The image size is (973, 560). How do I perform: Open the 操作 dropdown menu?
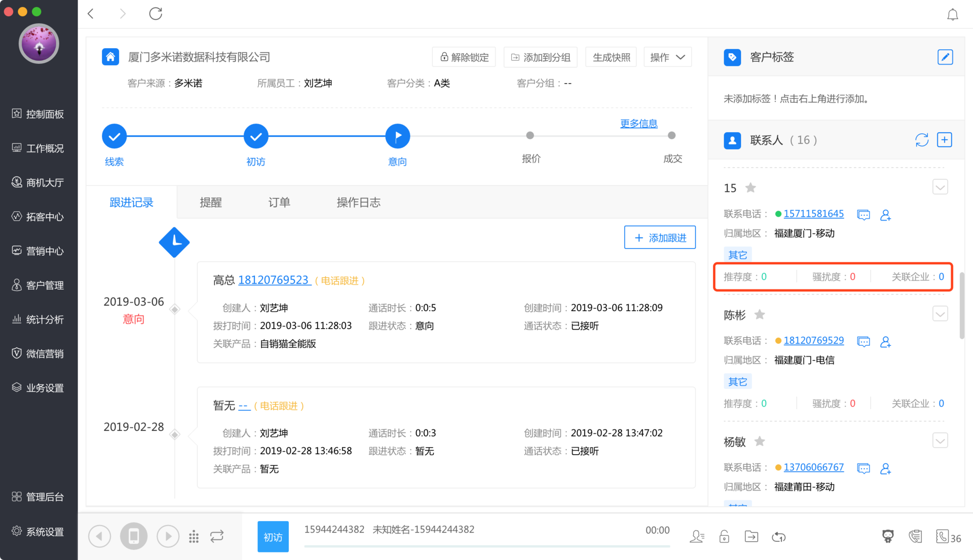[x=667, y=57]
